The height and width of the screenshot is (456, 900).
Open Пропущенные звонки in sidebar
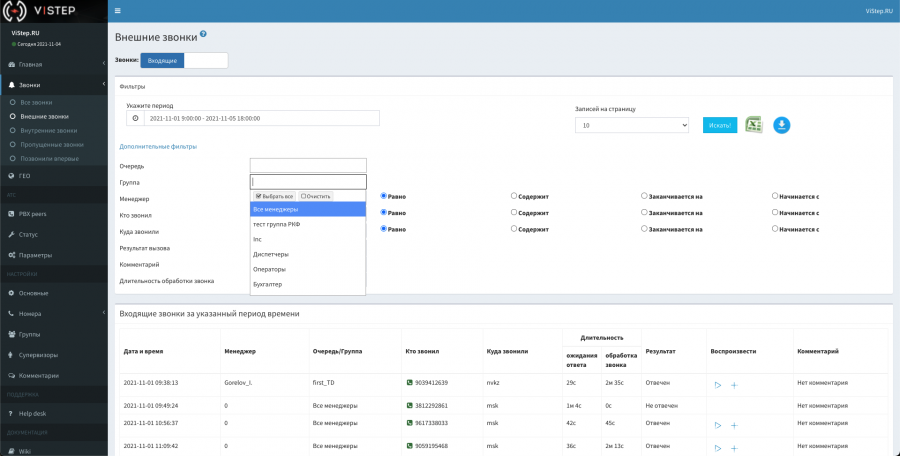(50, 144)
